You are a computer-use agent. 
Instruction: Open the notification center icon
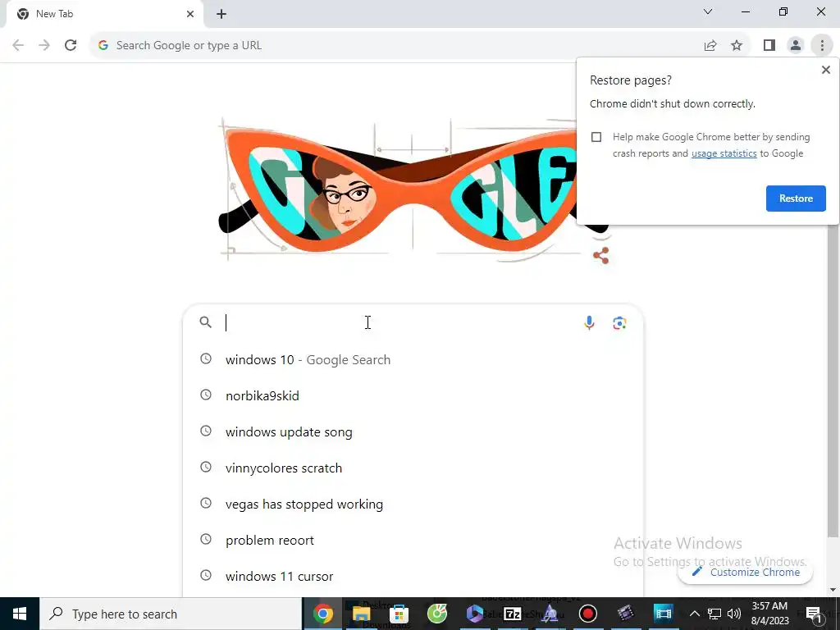815,614
